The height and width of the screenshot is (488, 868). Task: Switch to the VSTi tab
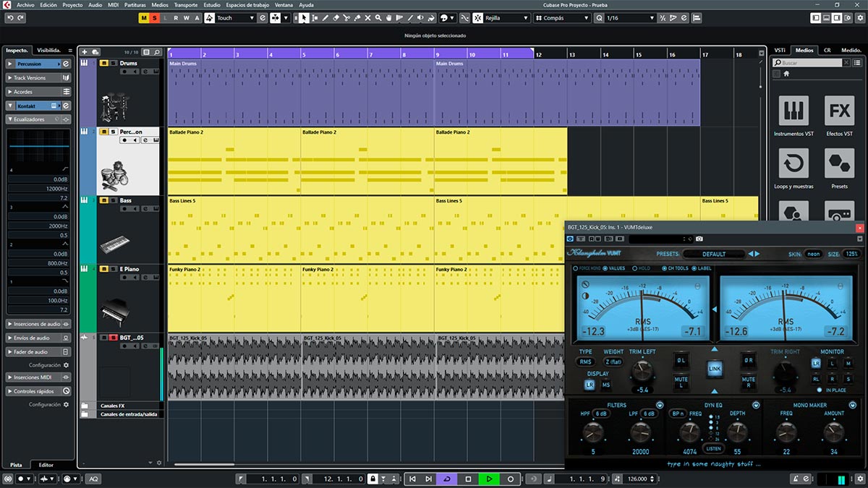point(780,50)
